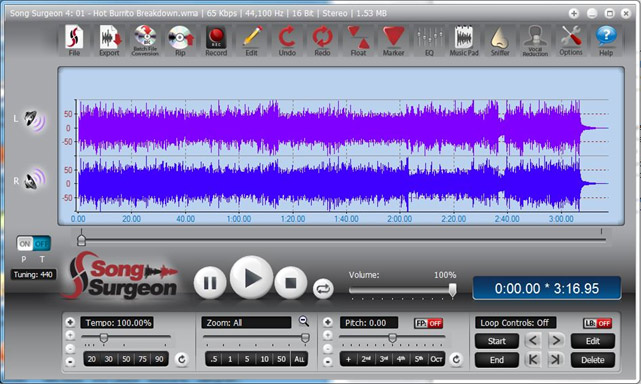Reset pitch with the circular arrow
This screenshot has height=384, width=641.
[456, 359]
